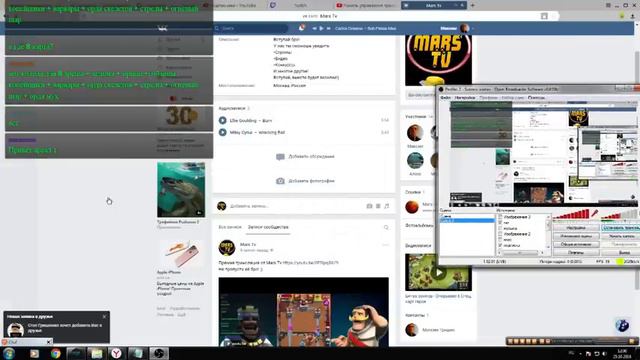Click the Общие источники button in OBS
This screenshot has height=360, width=640.
(x=576, y=244)
